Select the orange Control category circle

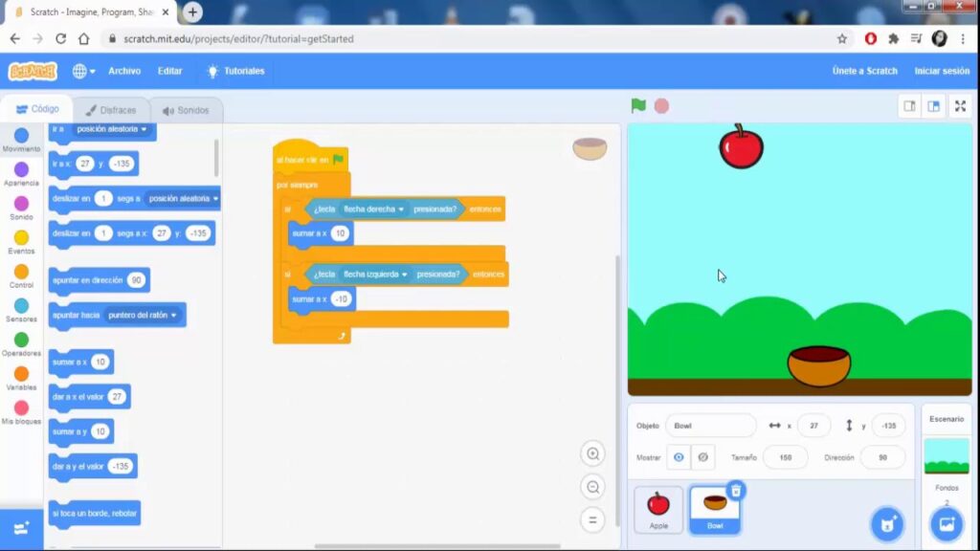click(21, 272)
